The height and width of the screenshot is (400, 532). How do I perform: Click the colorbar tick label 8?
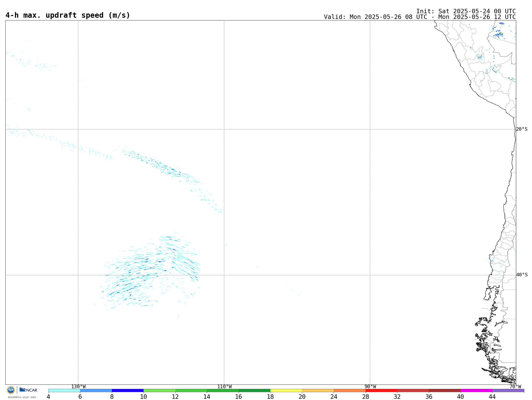click(112, 397)
